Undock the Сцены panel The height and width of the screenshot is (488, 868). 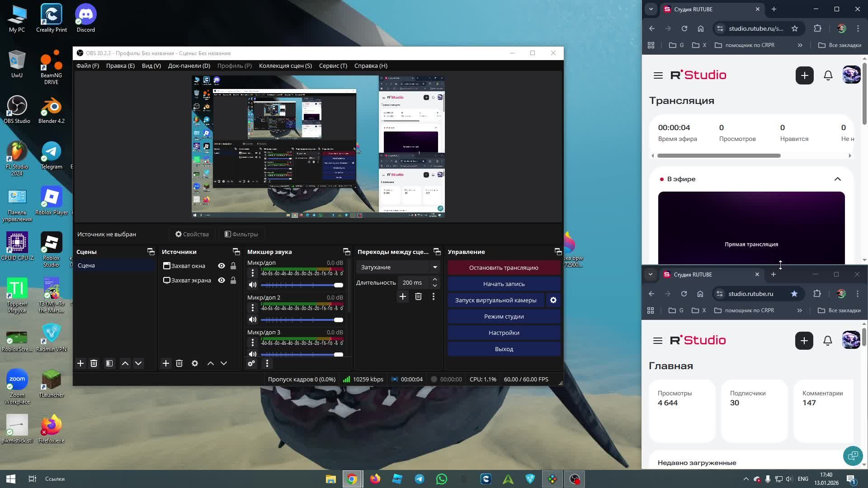pos(151,252)
